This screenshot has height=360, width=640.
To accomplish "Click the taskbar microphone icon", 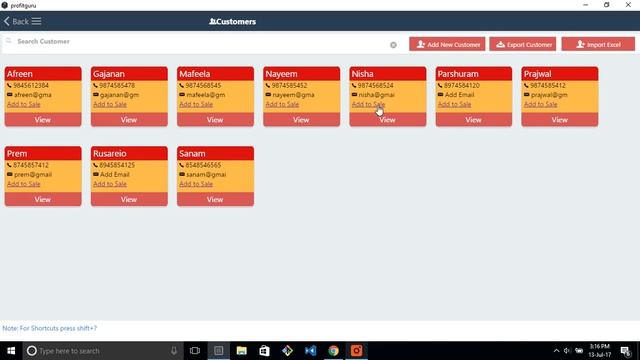I will (174, 351).
